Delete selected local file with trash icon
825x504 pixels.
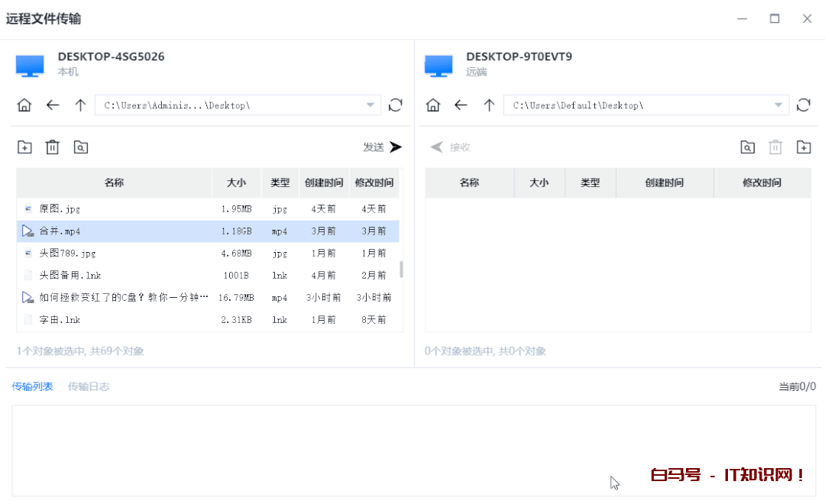tap(52, 147)
